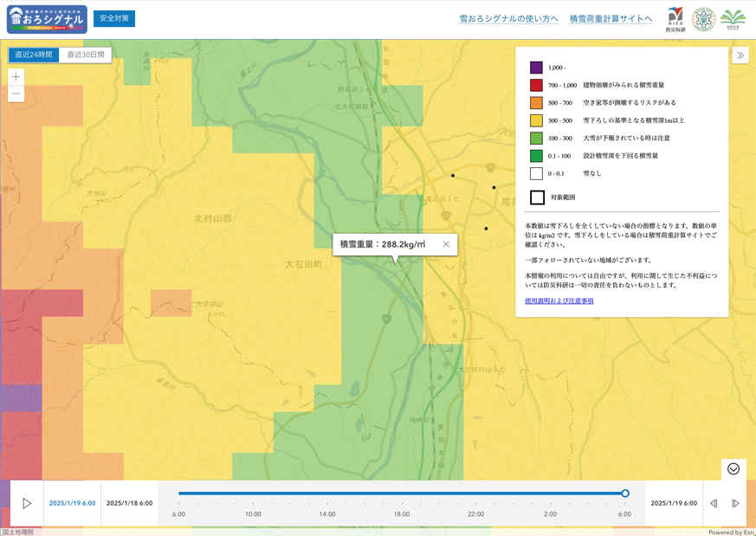Switch to 直近24時間 view

[x=34, y=55]
